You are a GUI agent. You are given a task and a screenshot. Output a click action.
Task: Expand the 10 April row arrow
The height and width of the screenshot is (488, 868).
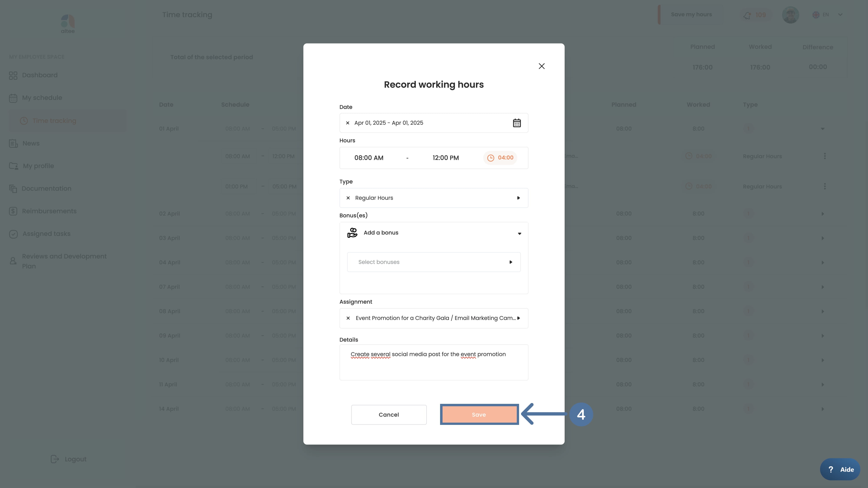click(822, 360)
